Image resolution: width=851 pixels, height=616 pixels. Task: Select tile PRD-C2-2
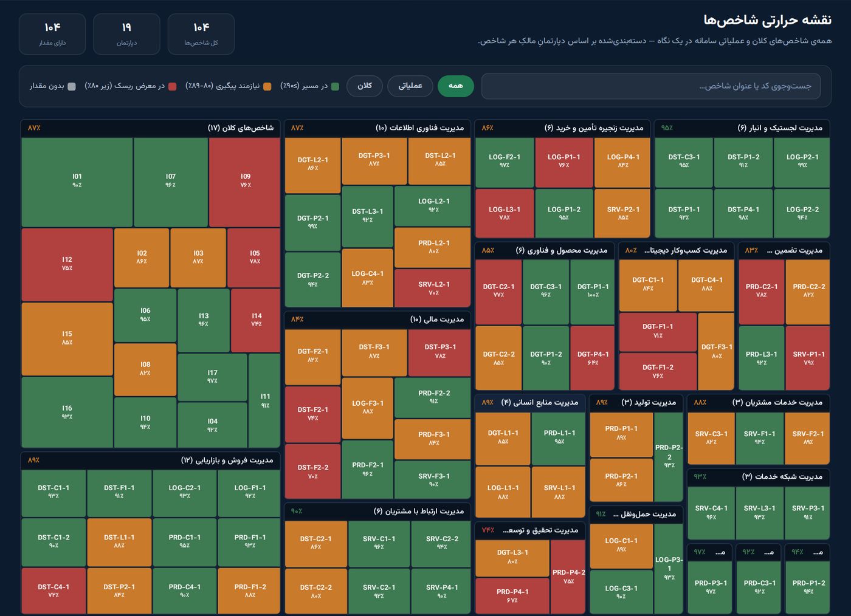point(808,292)
